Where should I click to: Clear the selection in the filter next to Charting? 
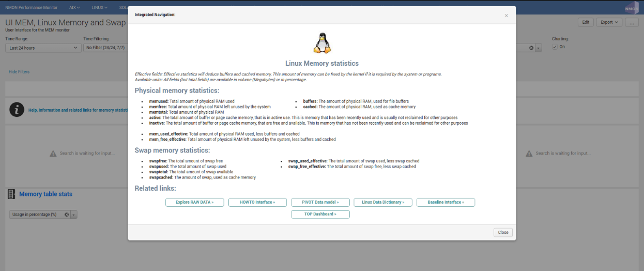click(x=531, y=48)
